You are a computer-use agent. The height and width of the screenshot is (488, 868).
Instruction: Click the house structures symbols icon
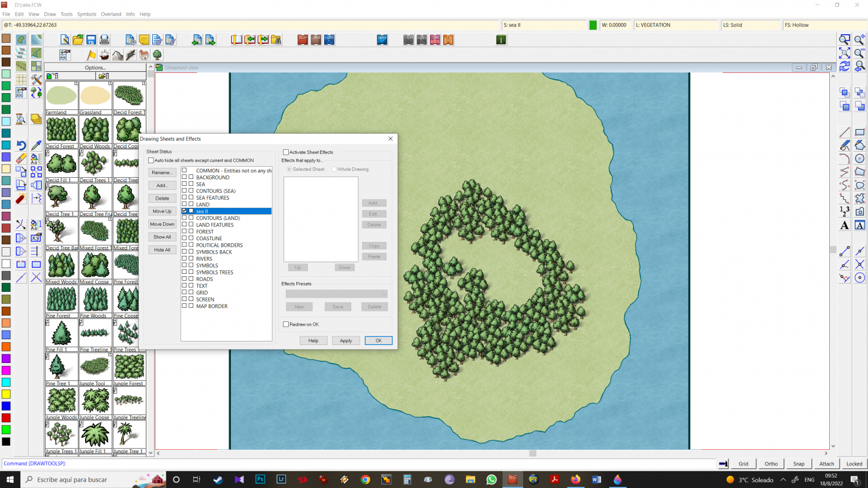(144, 55)
